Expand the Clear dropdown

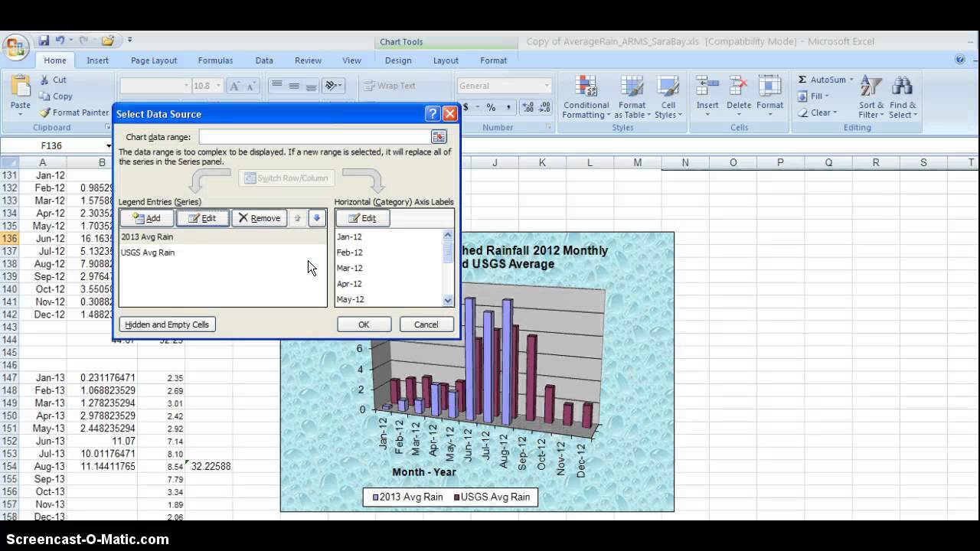click(835, 112)
